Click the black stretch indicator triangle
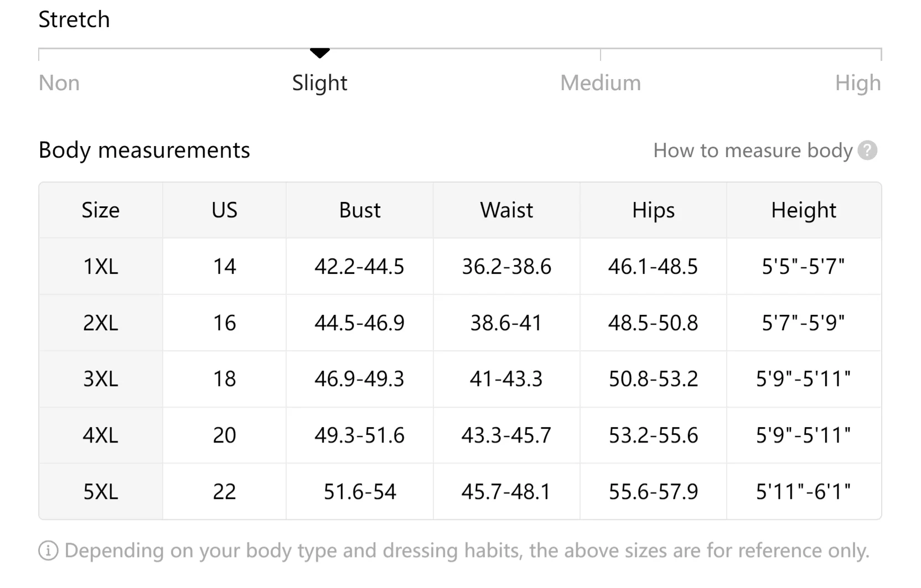Viewport: 921px width, 588px height. pyautogui.click(x=320, y=53)
